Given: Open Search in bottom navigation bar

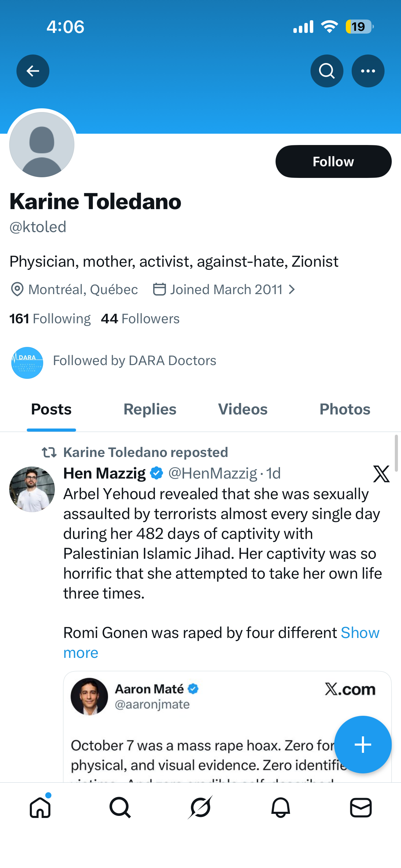Looking at the screenshot, I should (x=120, y=808).
